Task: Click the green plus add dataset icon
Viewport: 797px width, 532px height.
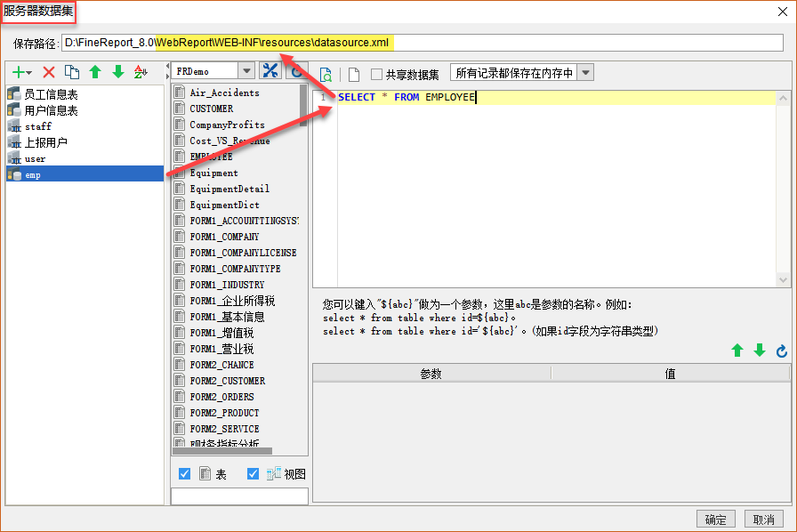Action: click(19, 72)
